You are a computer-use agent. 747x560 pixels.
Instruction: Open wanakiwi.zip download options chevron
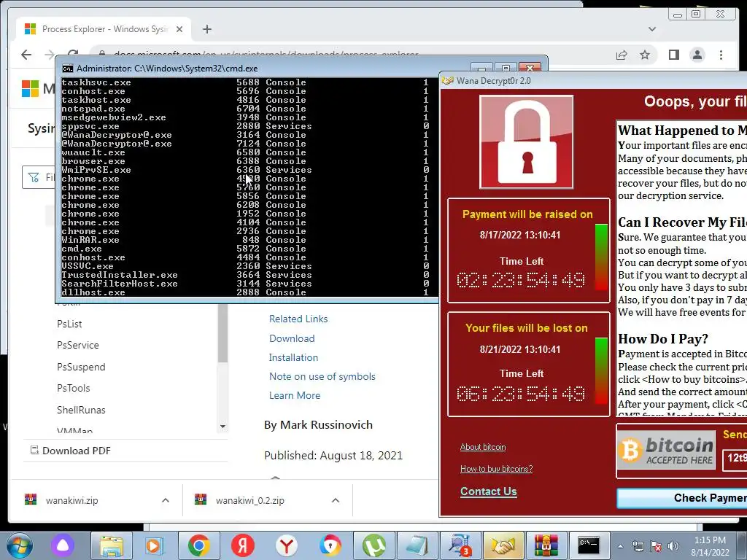tap(166, 500)
